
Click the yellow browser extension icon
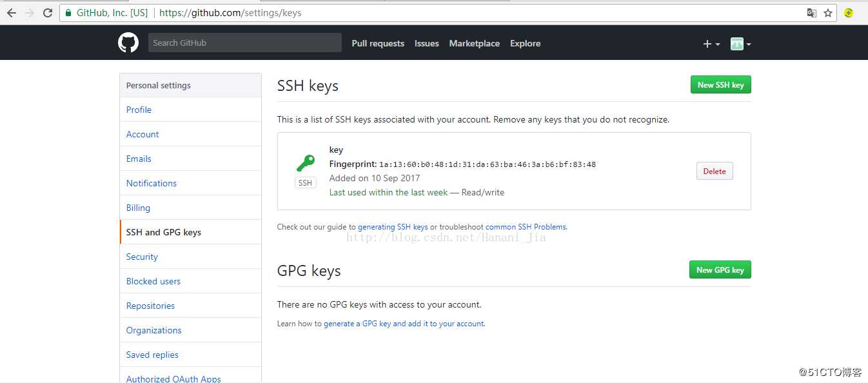[849, 13]
